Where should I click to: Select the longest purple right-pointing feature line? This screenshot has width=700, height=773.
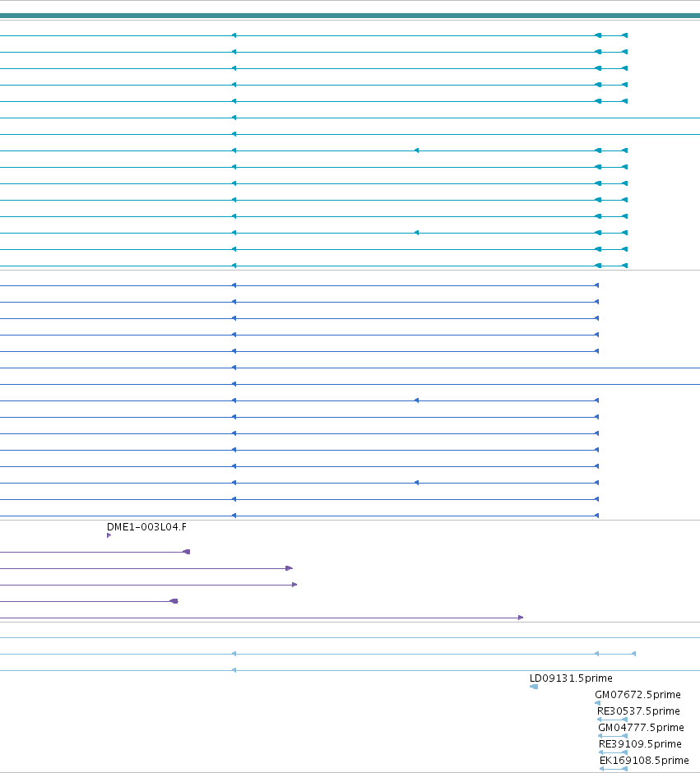[x=262, y=618]
